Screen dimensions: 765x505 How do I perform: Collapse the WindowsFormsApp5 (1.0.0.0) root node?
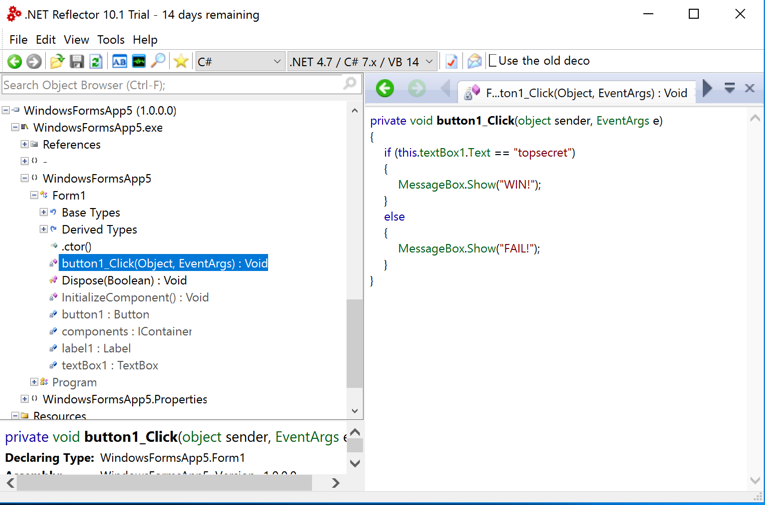click(5, 110)
